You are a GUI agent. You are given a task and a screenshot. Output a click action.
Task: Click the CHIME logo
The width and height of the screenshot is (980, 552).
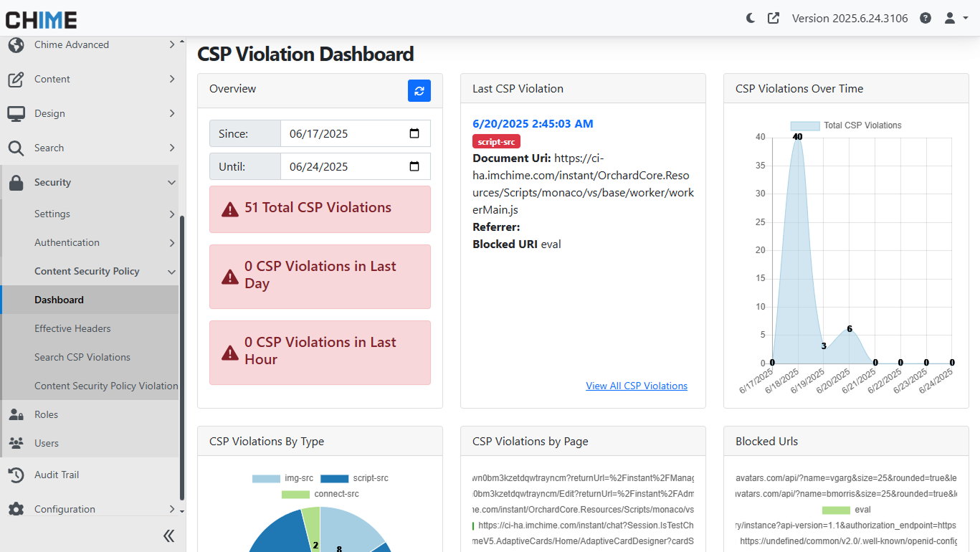[x=42, y=19]
